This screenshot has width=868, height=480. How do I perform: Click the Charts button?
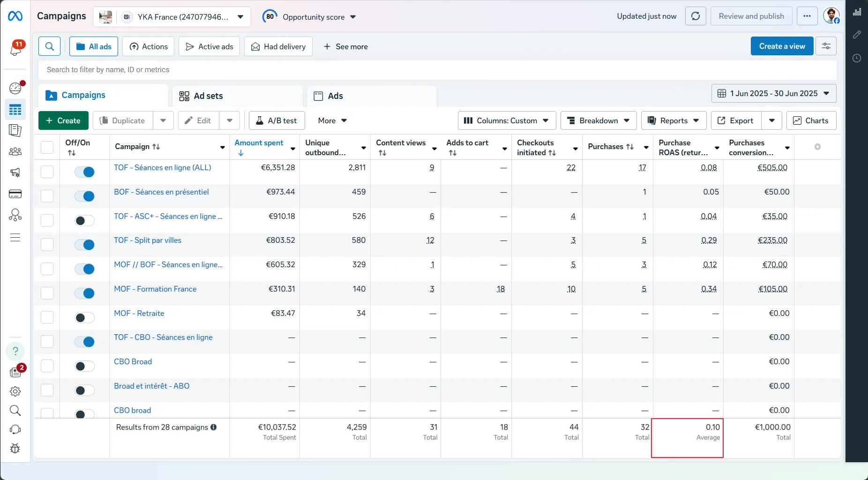click(x=811, y=120)
